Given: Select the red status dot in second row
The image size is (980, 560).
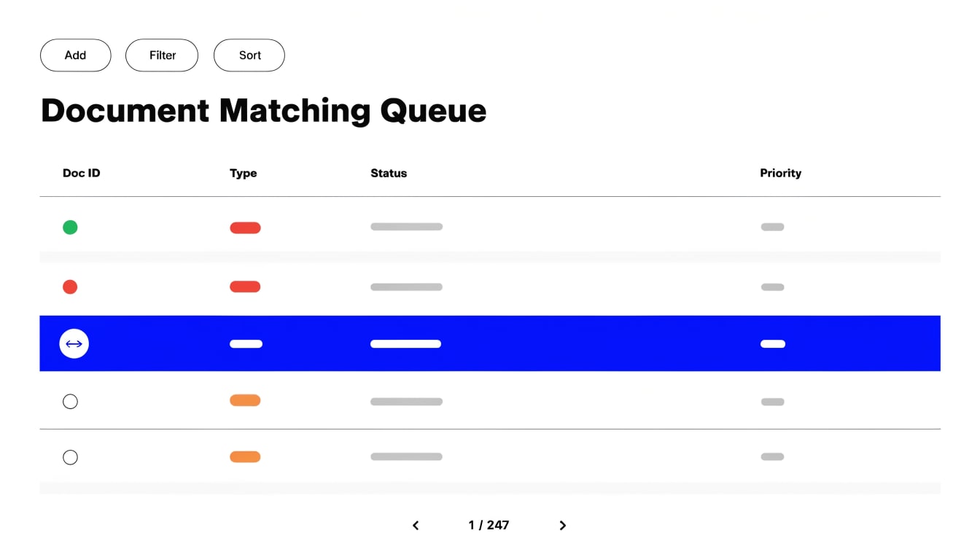Looking at the screenshot, I should click(70, 287).
